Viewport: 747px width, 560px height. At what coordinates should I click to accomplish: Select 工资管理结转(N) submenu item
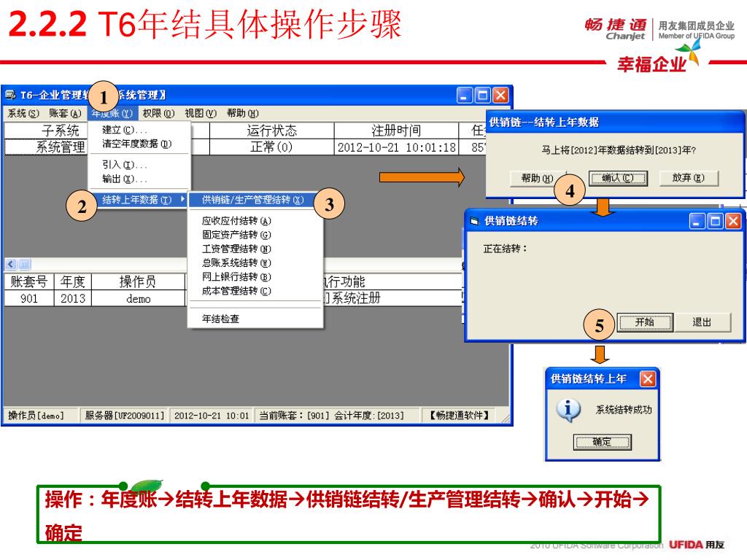(x=255, y=249)
